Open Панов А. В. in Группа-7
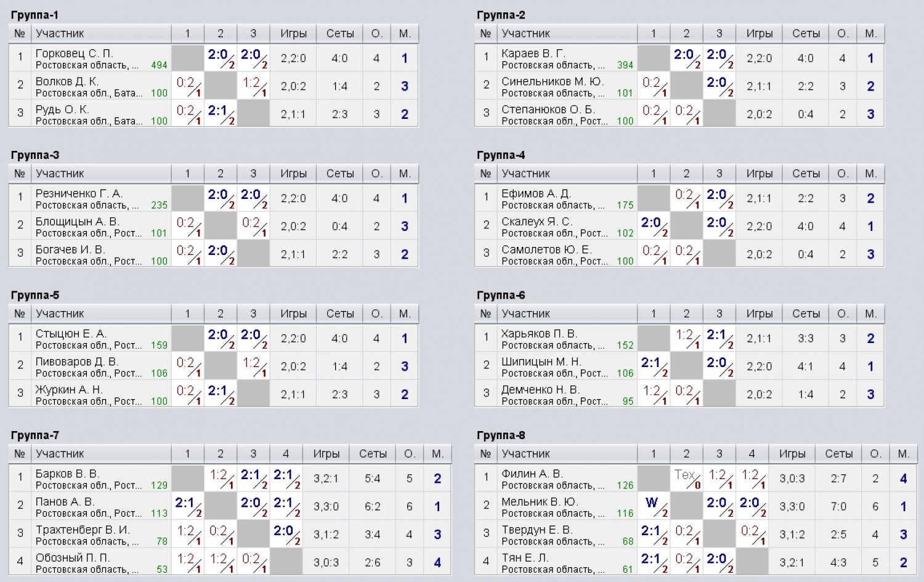This screenshot has height=582, width=924. pos(65,501)
